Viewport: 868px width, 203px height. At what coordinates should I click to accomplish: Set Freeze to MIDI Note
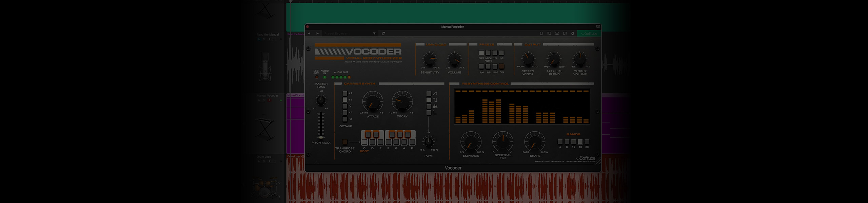click(x=488, y=53)
